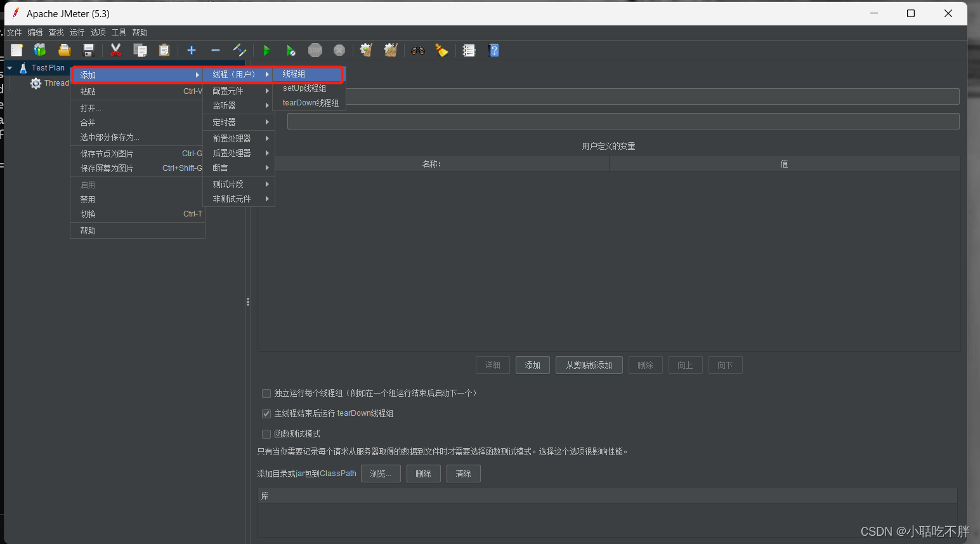Image resolution: width=980 pixels, height=544 pixels.
Task: Open the 文件 menu in menu bar
Action: tap(14, 32)
